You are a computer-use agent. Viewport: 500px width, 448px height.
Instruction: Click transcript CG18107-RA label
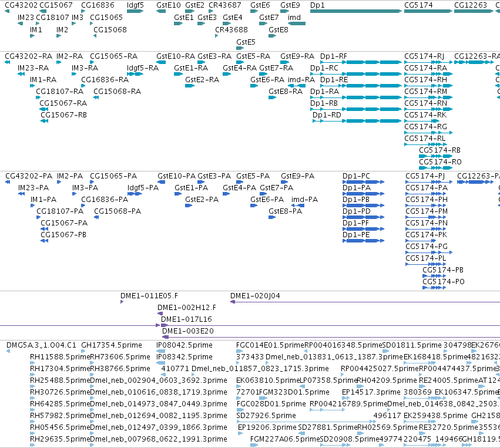[x=59, y=92]
